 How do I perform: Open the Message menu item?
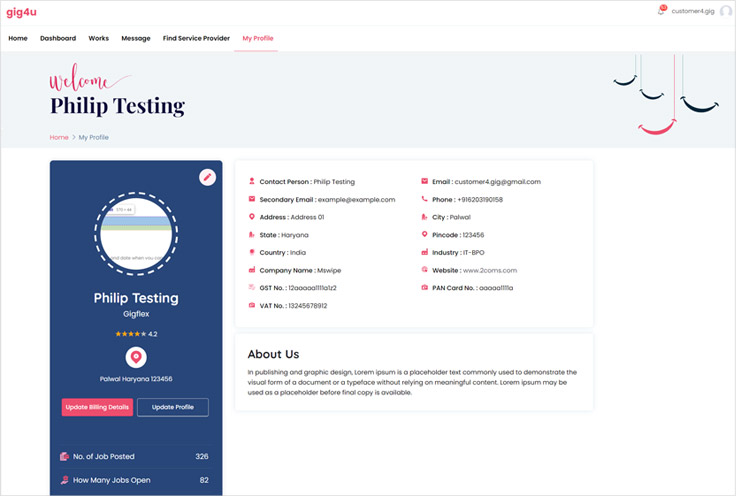click(x=136, y=38)
